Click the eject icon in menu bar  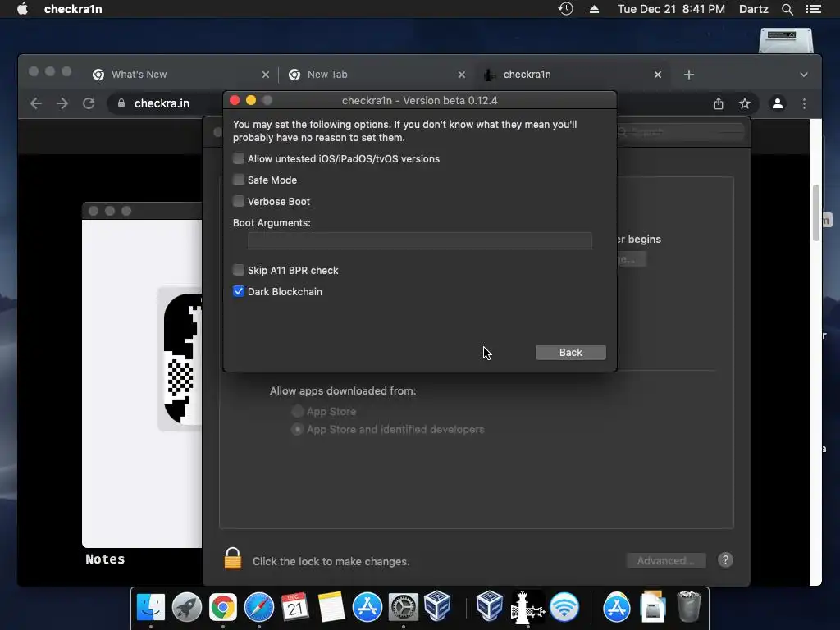(x=594, y=9)
